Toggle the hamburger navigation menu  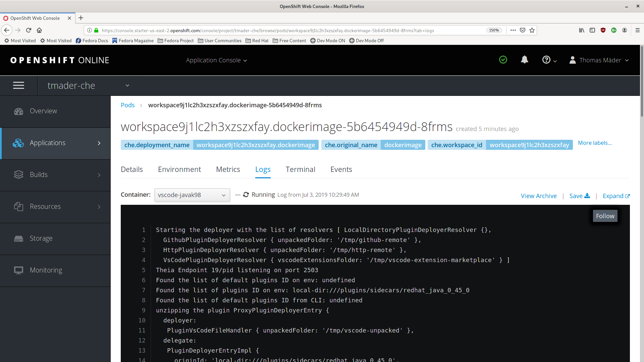coord(18,85)
